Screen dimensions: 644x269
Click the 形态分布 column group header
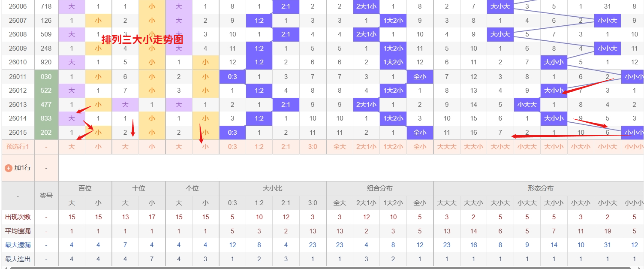540,188
